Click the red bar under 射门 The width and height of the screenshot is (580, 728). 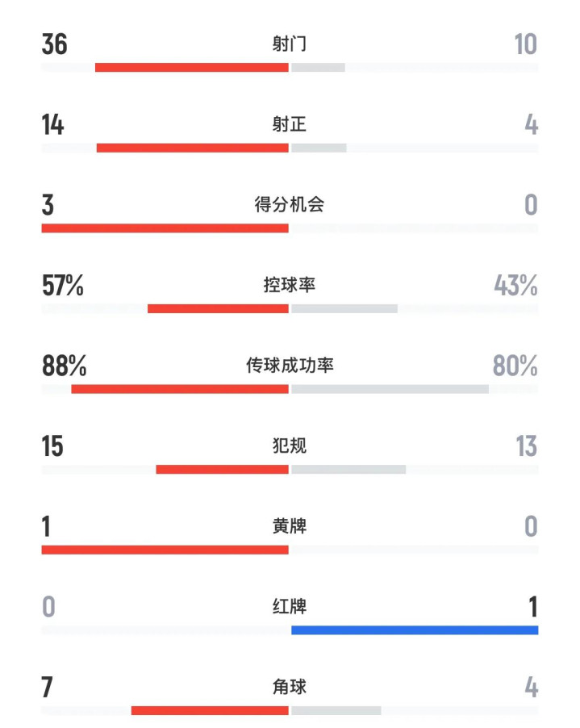[x=192, y=67]
